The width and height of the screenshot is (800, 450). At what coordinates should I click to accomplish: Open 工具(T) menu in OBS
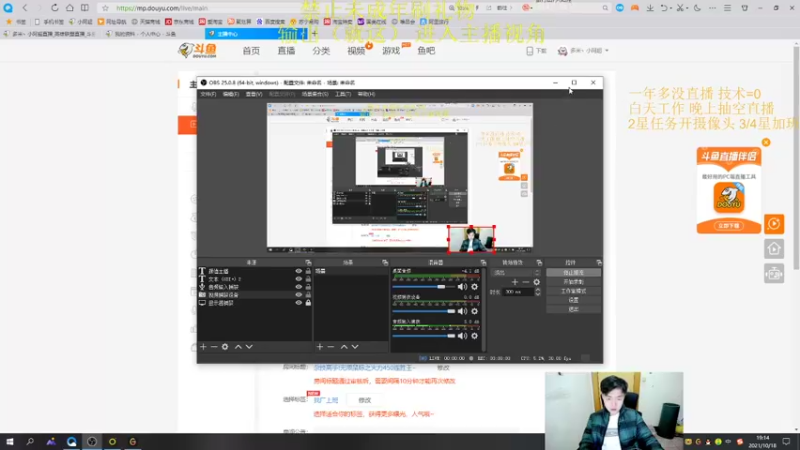click(x=343, y=94)
